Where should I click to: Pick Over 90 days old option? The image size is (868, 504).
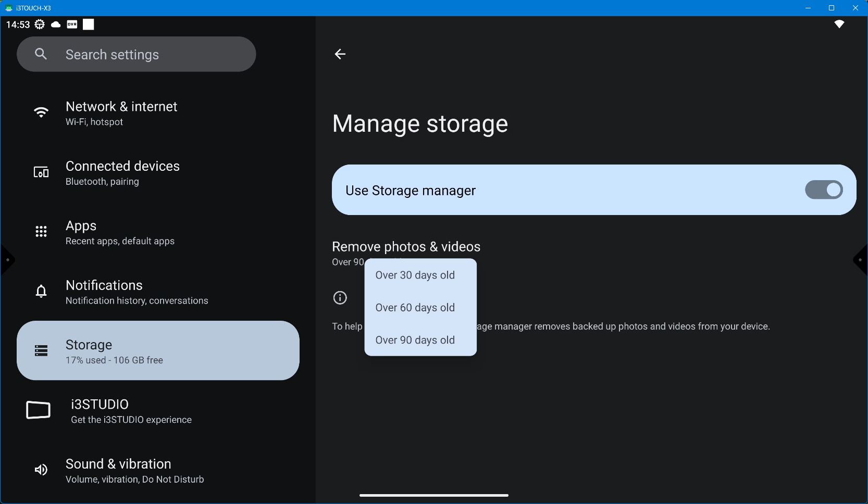point(415,340)
